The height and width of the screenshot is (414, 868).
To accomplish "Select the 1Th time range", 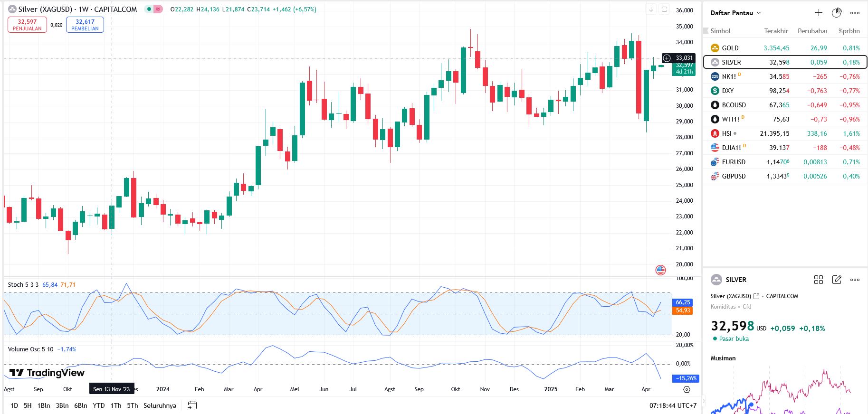I will 115,405.
